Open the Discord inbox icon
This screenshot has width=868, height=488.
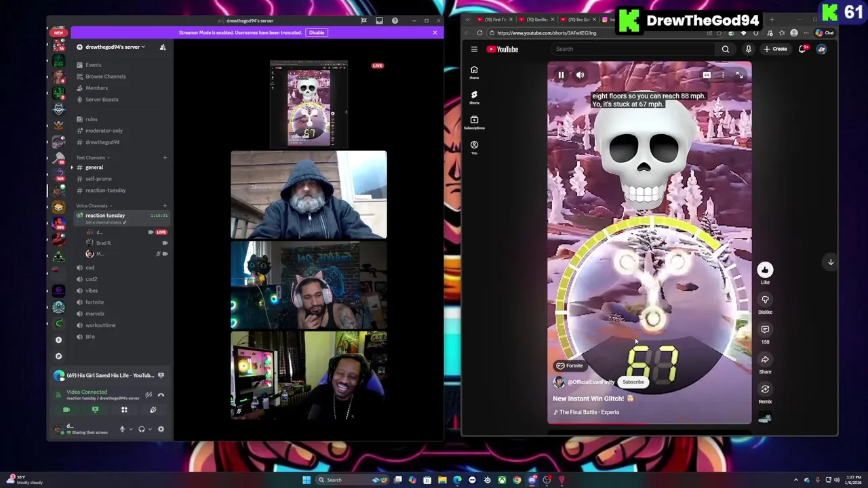(x=379, y=20)
